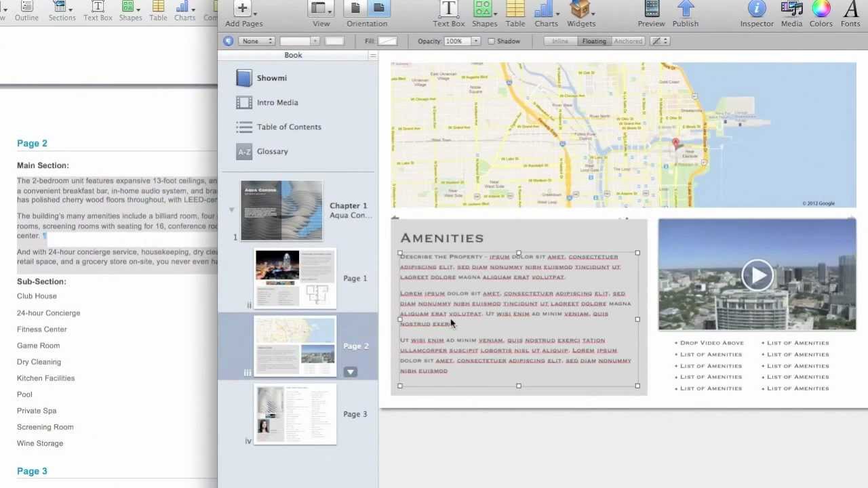Click 'Page 3' heading in Pages document
This screenshot has height=488, width=868.
(x=32, y=471)
